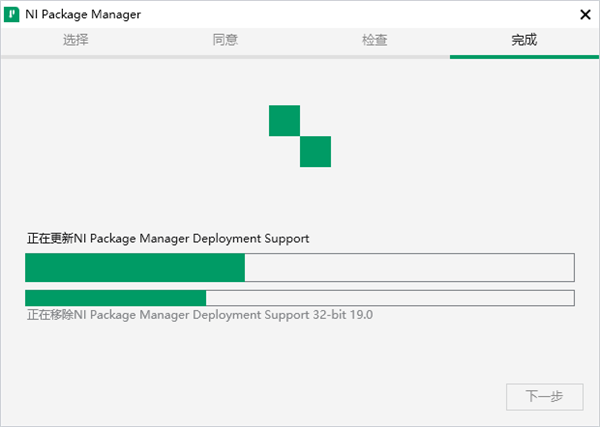Click the NI Package Manager title bar icon

coord(14,14)
